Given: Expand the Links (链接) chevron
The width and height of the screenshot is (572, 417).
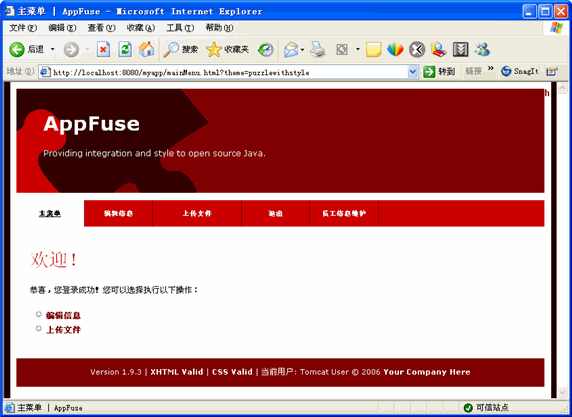Looking at the screenshot, I should tap(491, 68).
